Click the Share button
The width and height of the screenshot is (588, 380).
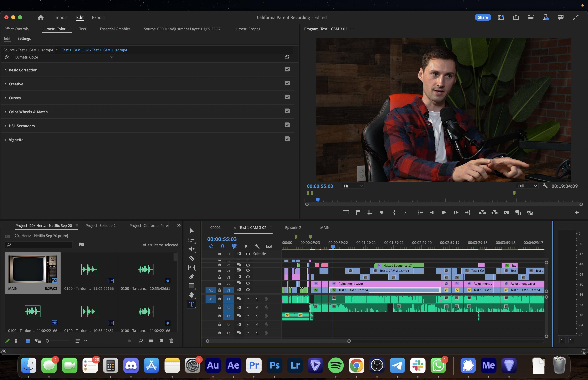(x=483, y=17)
